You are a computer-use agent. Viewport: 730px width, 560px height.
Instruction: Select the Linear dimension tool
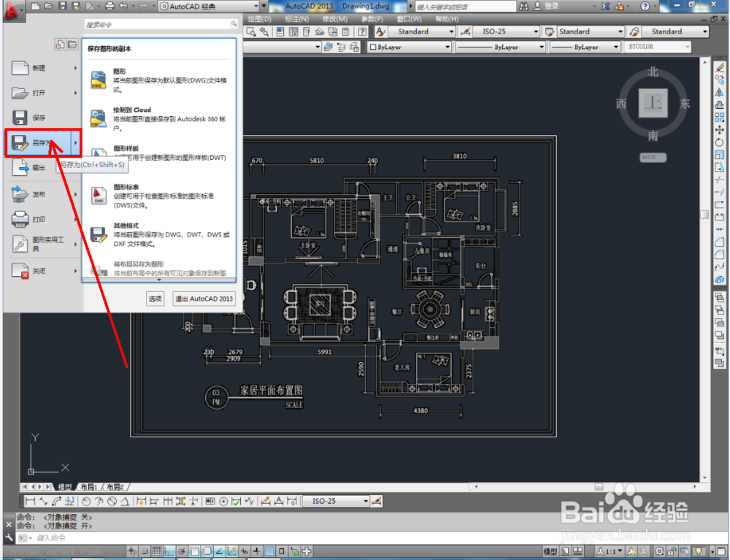point(30,502)
